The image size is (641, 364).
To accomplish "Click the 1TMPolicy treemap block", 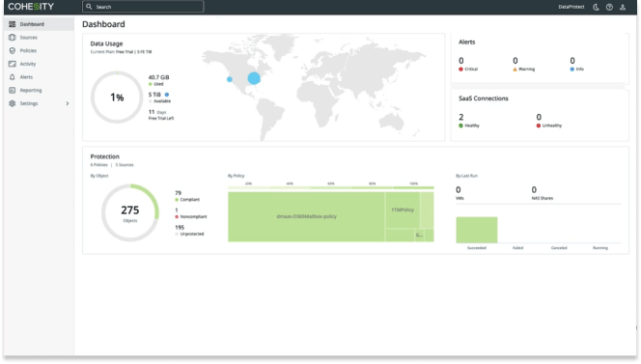I will click(403, 210).
